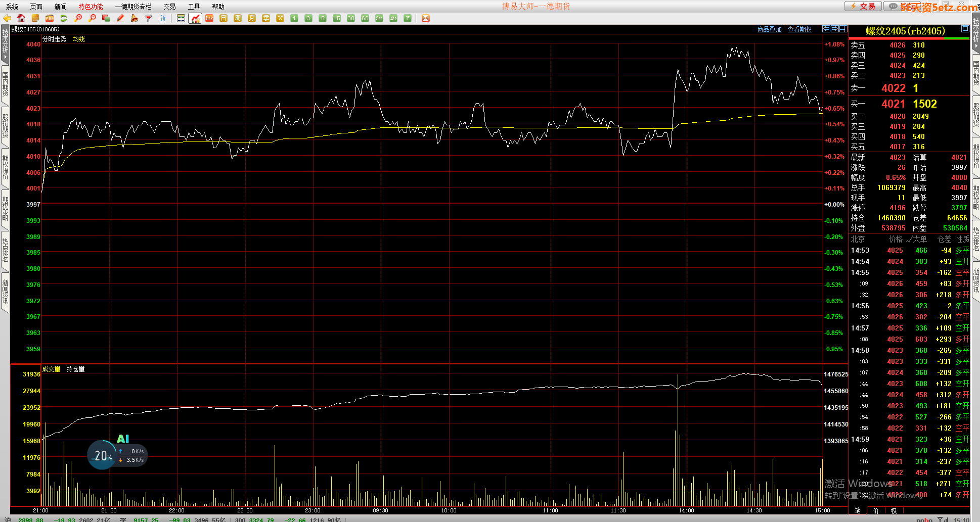This screenshot has width=980, height=522.
Task: Click the red-green buy/sell ratio bar
Action: click(909, 38)
